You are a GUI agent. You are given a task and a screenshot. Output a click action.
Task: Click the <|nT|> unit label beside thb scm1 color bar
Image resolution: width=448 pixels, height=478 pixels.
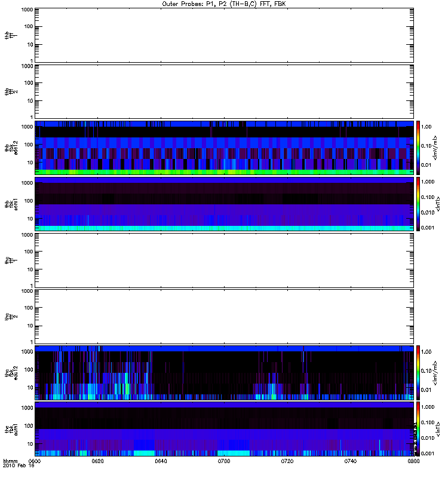click(438, 204)
